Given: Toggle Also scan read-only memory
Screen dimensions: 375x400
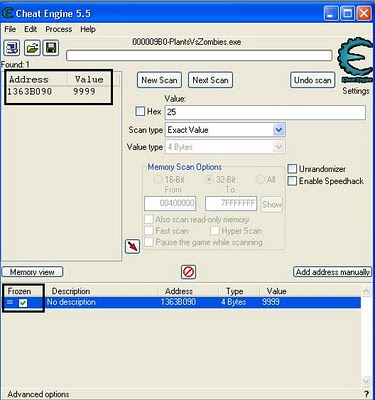Looking at the screenshot, I should pyautogui.click(x=149, y=219).
